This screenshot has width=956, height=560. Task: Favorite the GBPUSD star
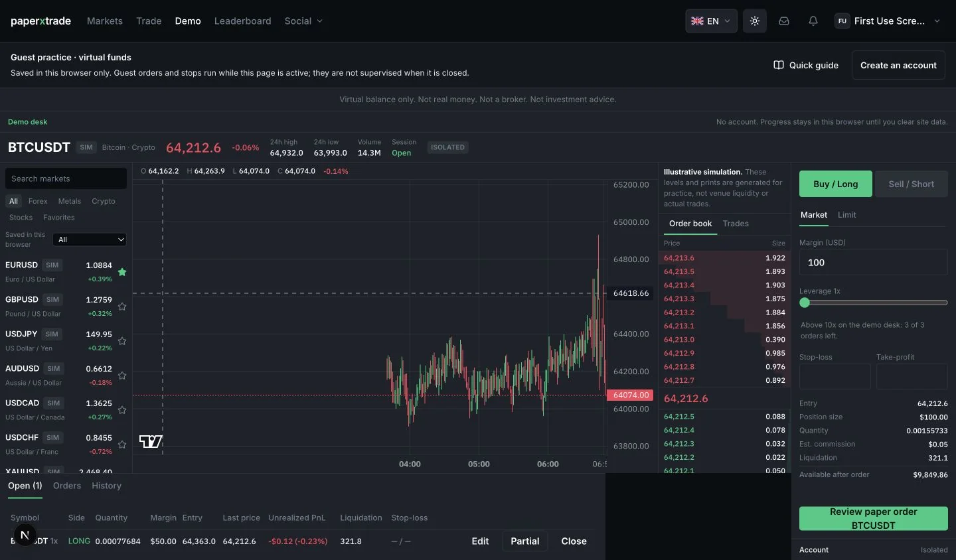tap(122, 307)
